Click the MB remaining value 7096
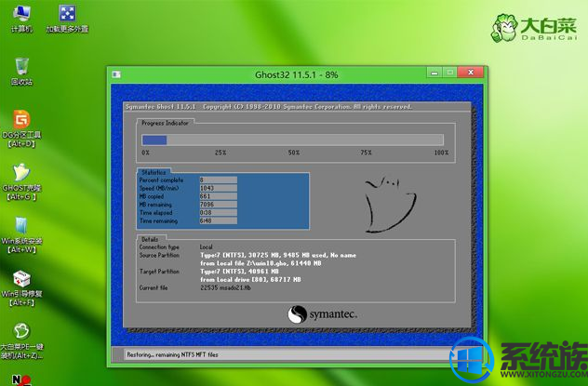588x386 pixels. [218, 205]
